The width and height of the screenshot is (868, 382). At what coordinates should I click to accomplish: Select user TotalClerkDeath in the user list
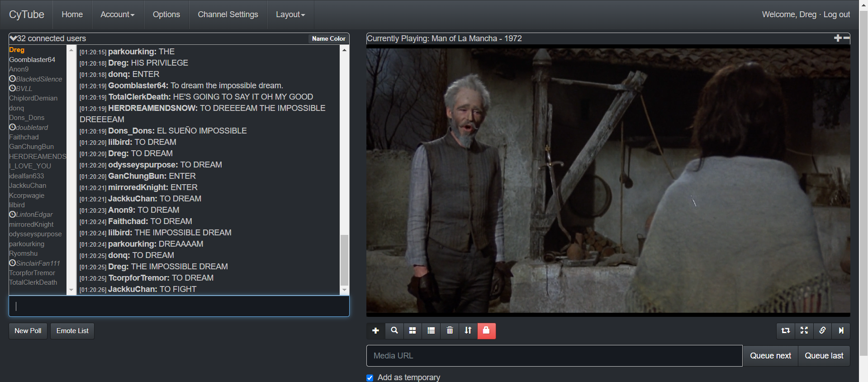[x=33, y=282]
